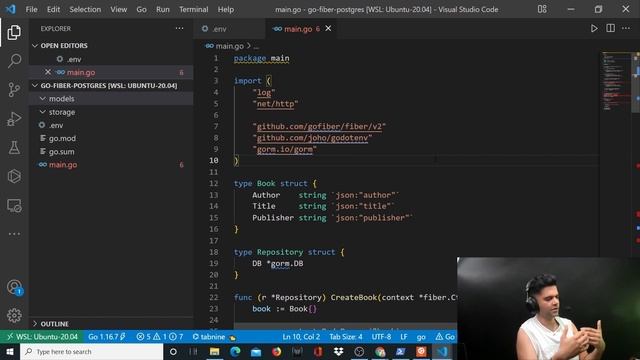Open the Go menu
The height and width of the screenshot is (360, 640).
point(141,9)
